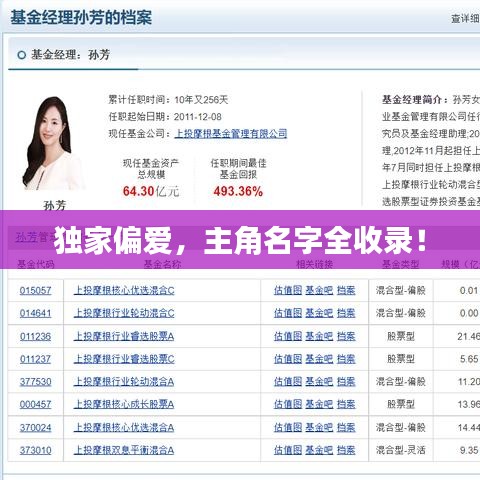The image size is (480, 480).
Task: Open 估值图 for fund 014641
Action: coord(288,313)
